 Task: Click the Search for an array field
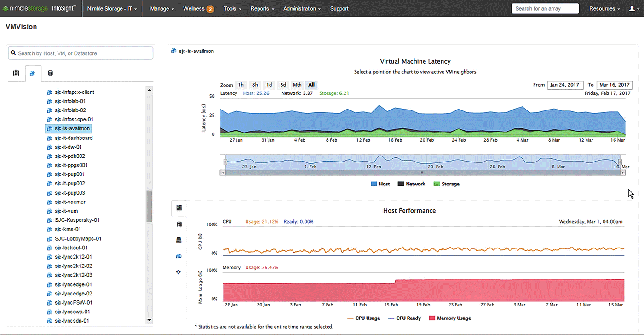point(545,9)
